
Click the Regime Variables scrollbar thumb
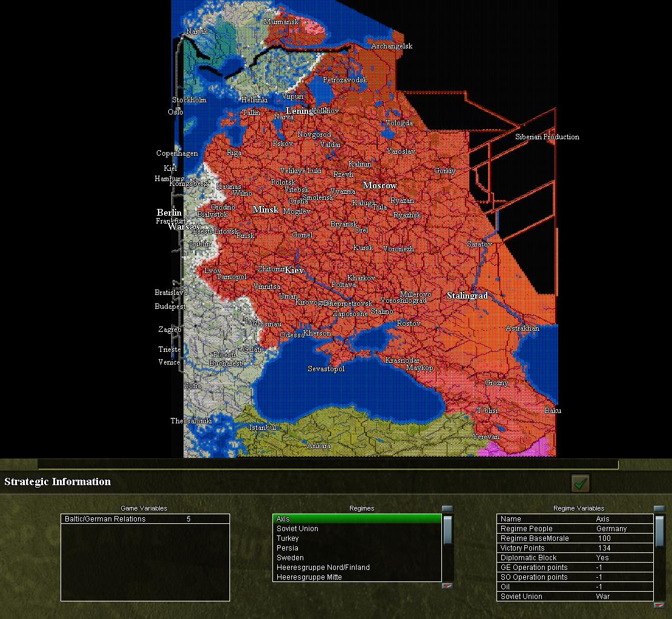[x=659, y=532]
